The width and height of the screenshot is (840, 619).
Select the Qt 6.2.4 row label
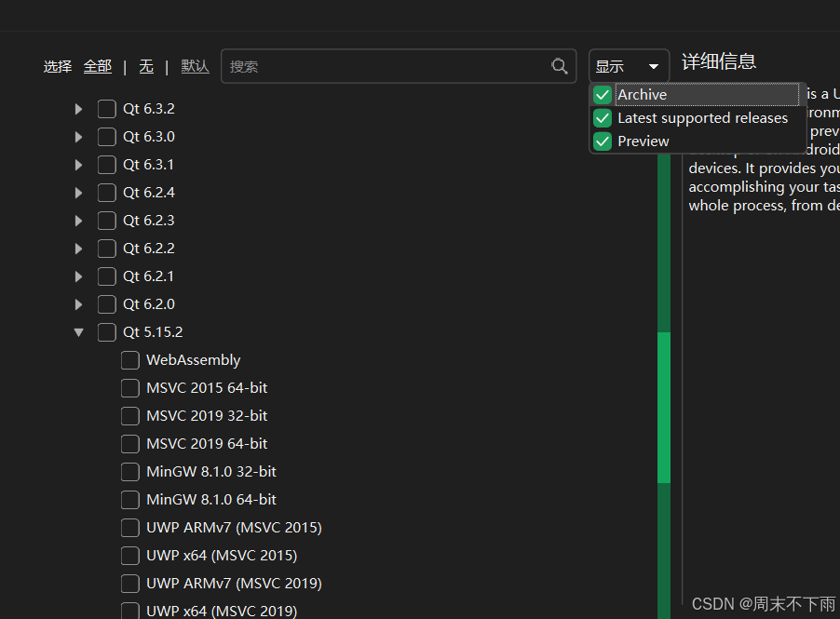(x=149, y=193)
